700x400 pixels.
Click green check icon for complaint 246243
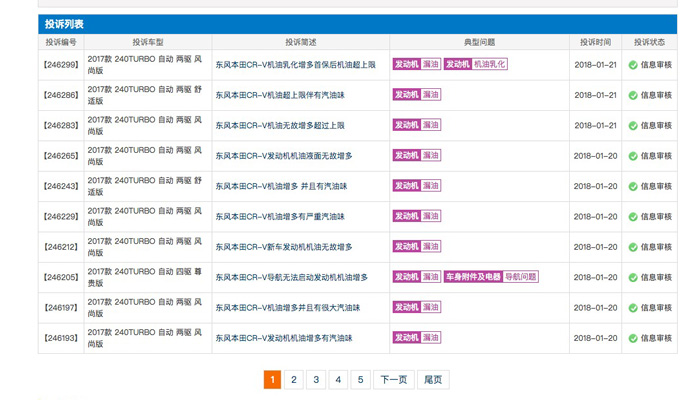tap(633, 186)
